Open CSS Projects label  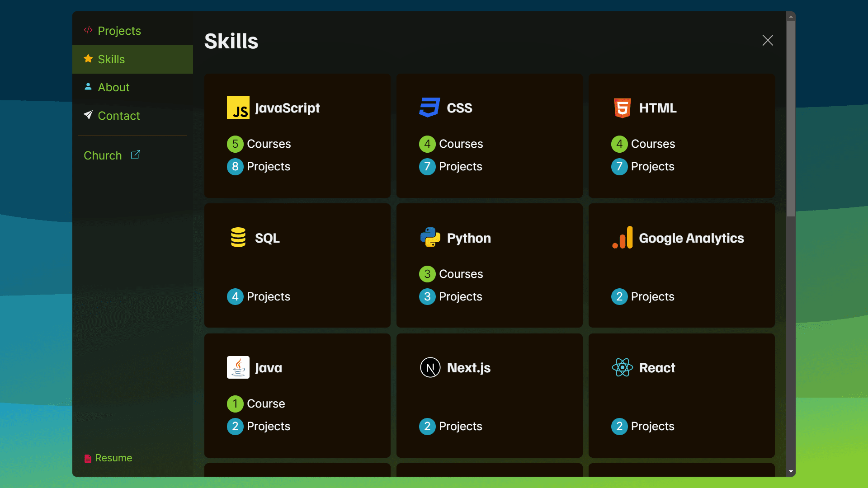click(461, 167)
